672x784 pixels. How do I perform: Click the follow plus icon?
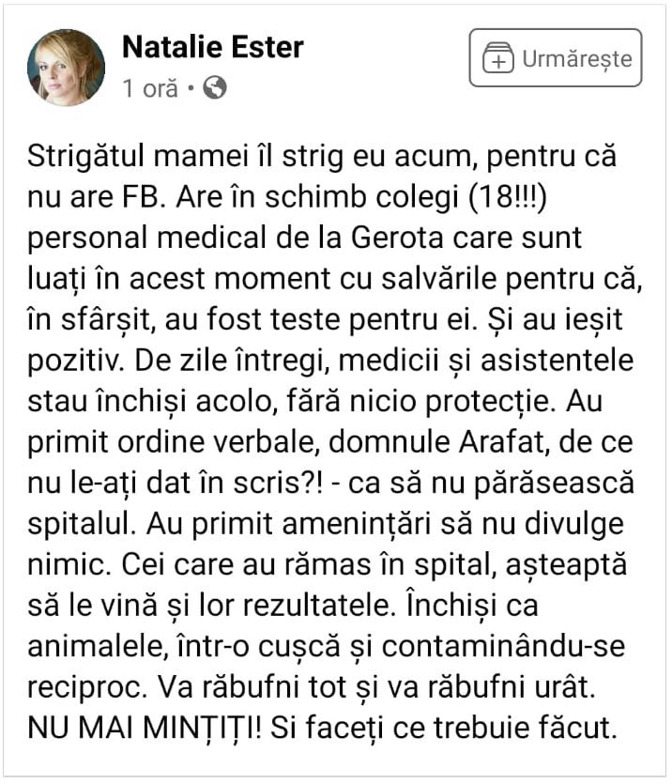(498, 59)
